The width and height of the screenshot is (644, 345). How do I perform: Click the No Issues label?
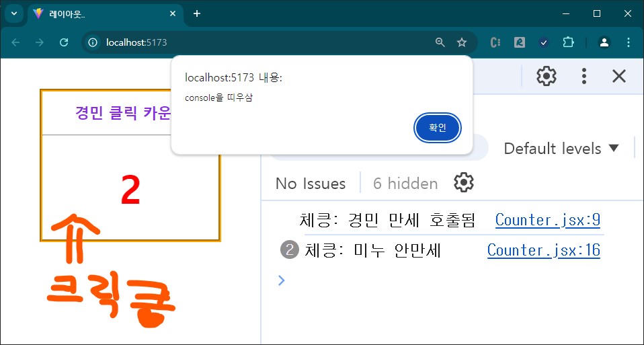(311, 184)
